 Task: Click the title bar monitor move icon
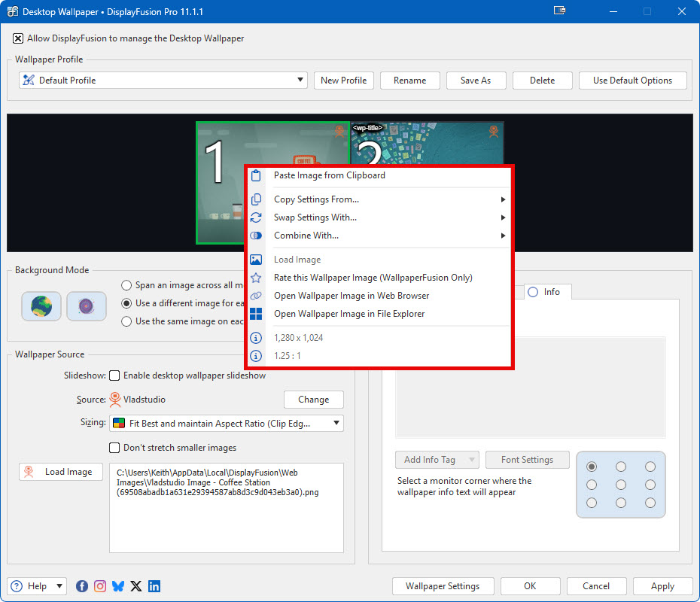tap(559, 11)
